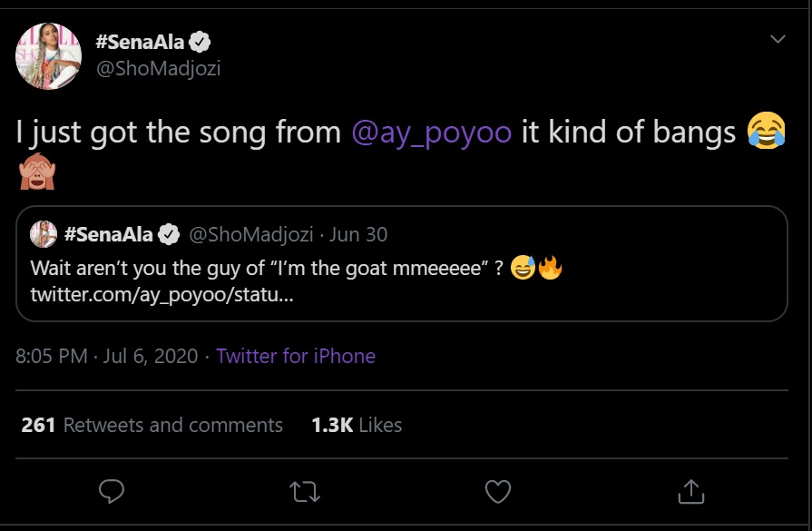Click verified badge in the quoted tweet

[x=169, y=235]
